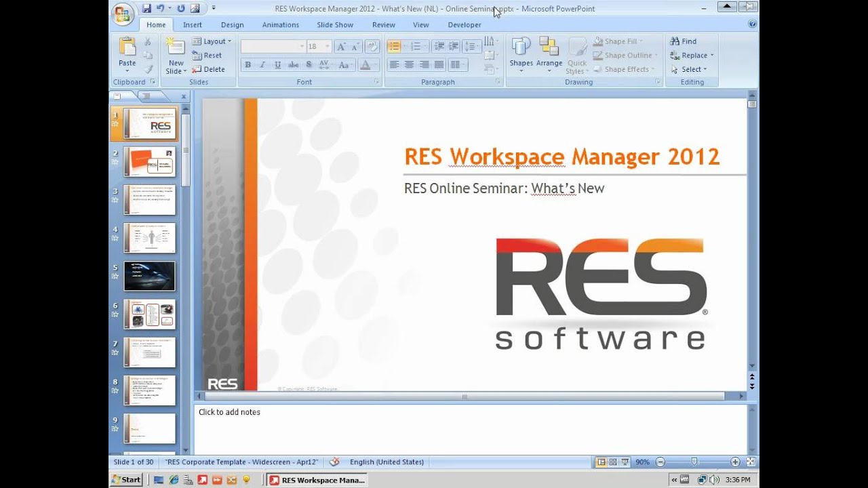Screen dimensions: 868x488
Task: Switch to Slide Sorter view
Action: click(613, 462)
